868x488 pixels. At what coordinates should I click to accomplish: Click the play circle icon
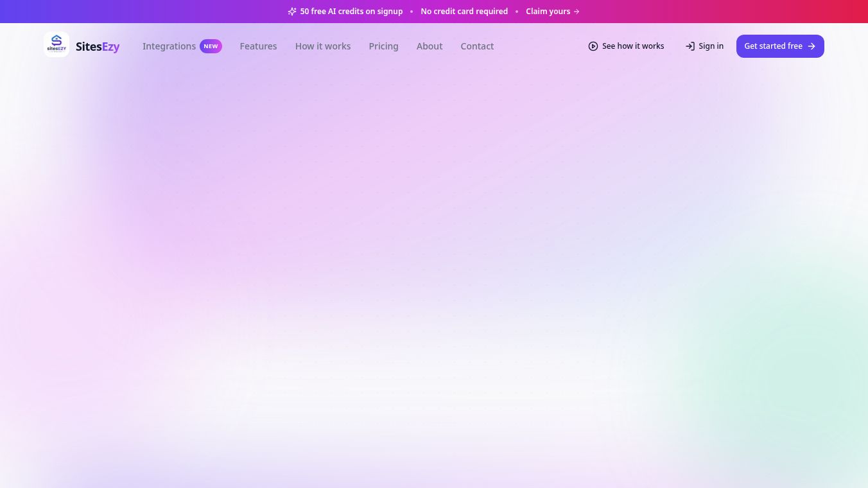[593, 46]
